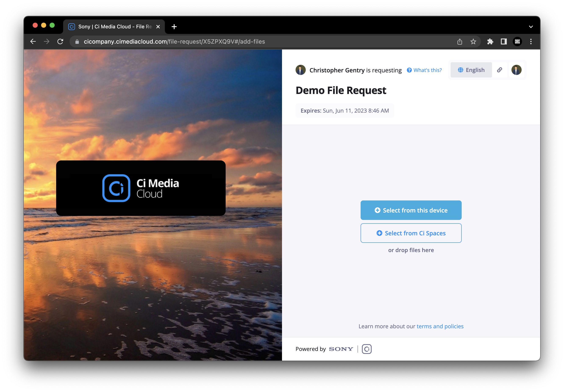Click the Expires date text

pyautogui.click(x=345, y=111)
